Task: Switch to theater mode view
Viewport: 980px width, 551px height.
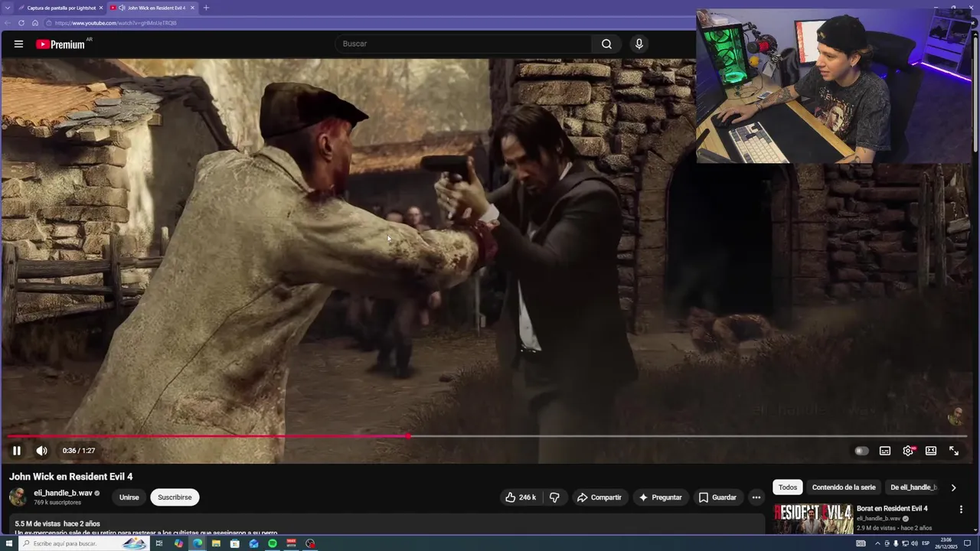Action: (931, 451)
